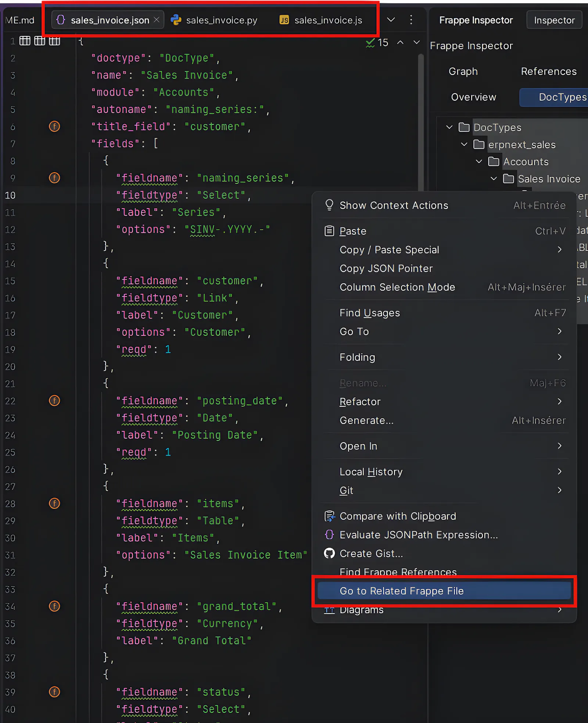Collapse the Sales Invoice tree node
The image size is (588, 723).
pos(494,179)
